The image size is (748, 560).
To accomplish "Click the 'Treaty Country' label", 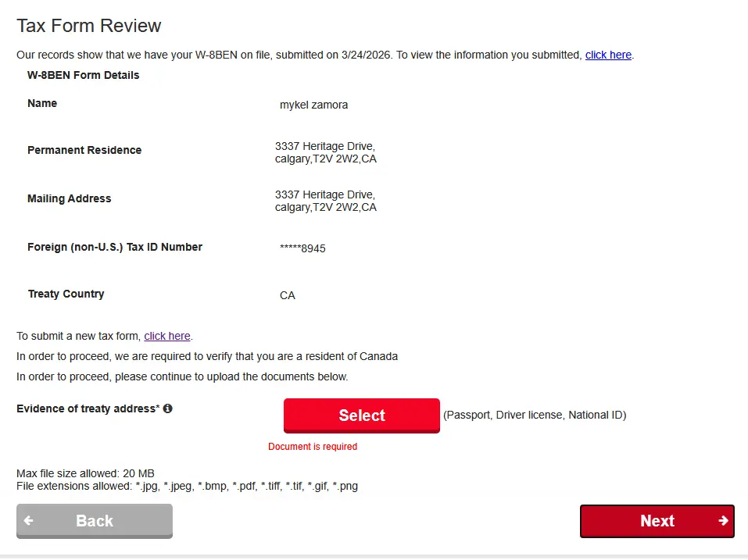I will pos(66,294).
